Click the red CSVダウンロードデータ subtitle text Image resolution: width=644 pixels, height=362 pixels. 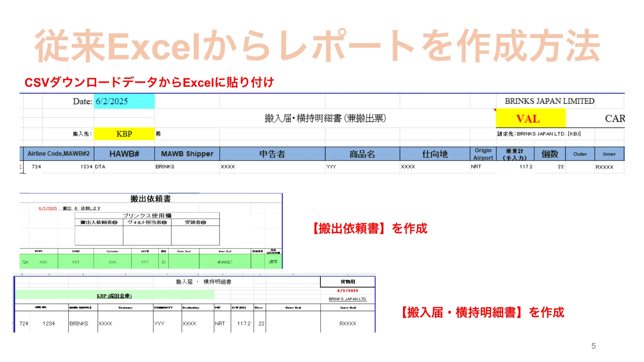click(149, 82)
